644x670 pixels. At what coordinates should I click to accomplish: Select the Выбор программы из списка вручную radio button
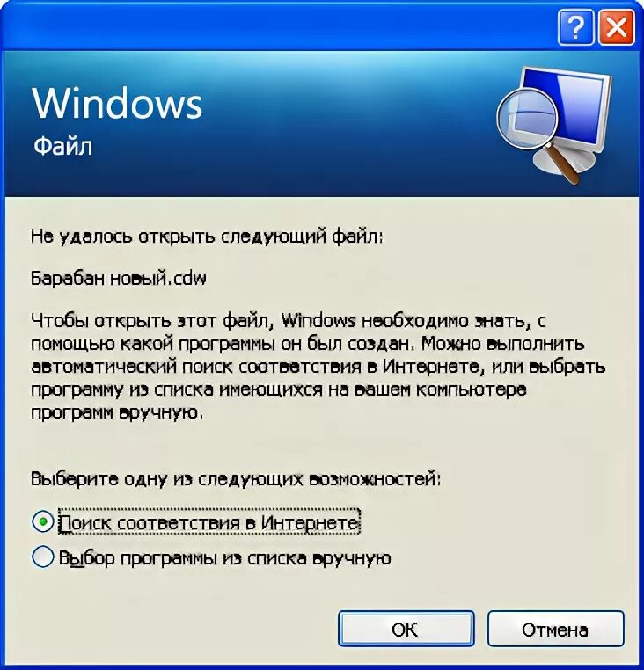pos(43,557)
